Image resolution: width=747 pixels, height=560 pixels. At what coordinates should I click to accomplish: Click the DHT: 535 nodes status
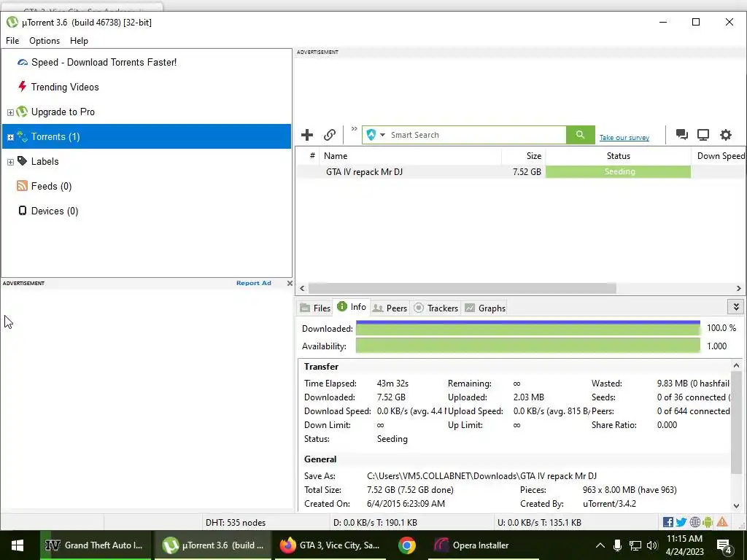(236, 522)
